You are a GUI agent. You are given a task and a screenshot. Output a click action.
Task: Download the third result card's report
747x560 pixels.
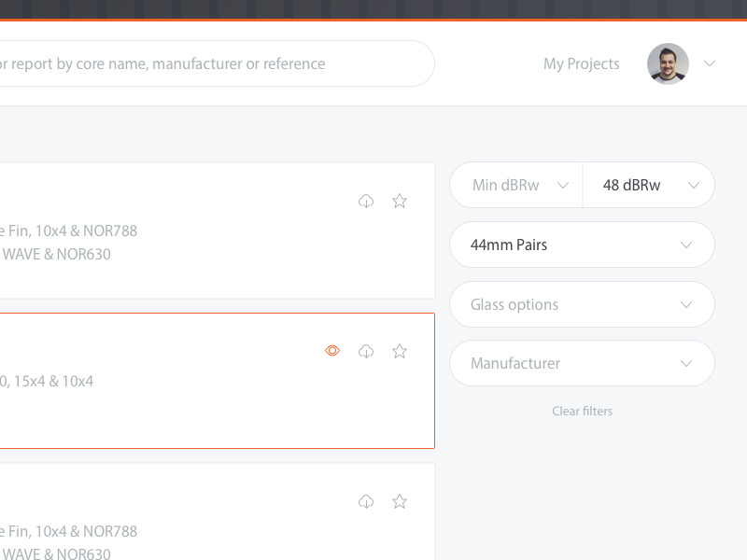click(366, 501)
